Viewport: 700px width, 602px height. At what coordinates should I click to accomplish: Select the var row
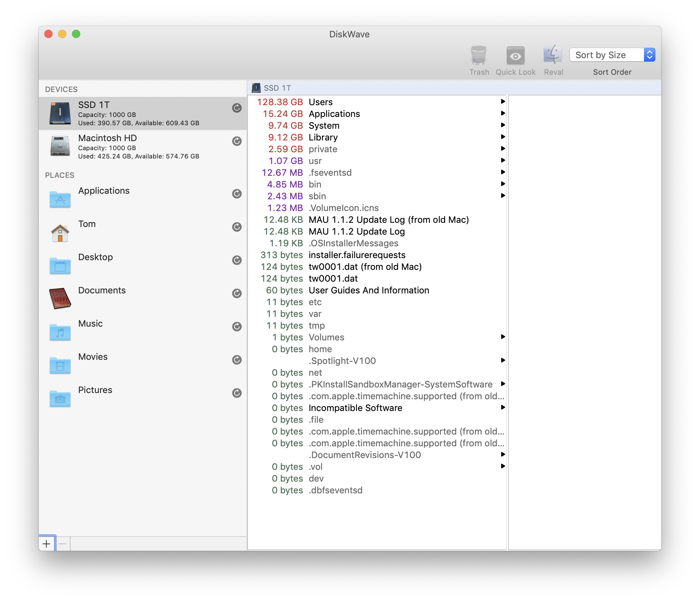pyautogui.click(x=377, y=314)
